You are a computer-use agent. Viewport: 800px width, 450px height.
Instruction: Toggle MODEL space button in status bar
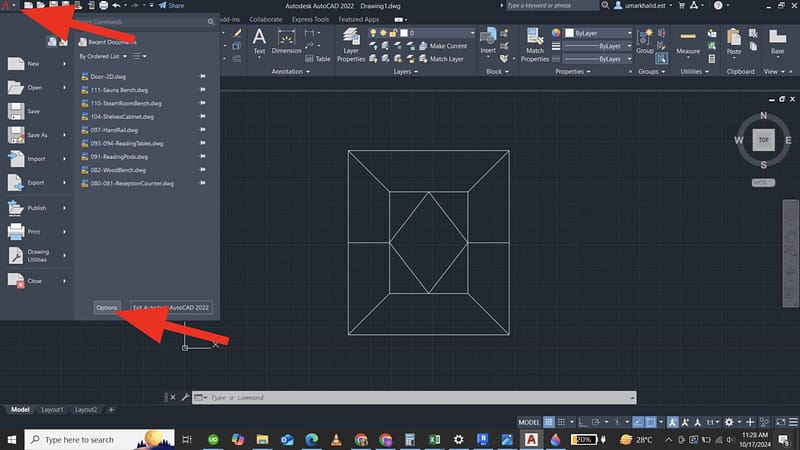tap(531, 422)
